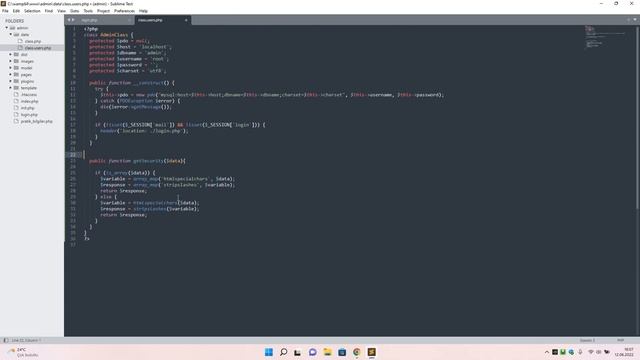Open pratik_bilgiler.php in the sidebar
Image resolution: width=640 pixels, height=360 pixels.
coord(36,121)
